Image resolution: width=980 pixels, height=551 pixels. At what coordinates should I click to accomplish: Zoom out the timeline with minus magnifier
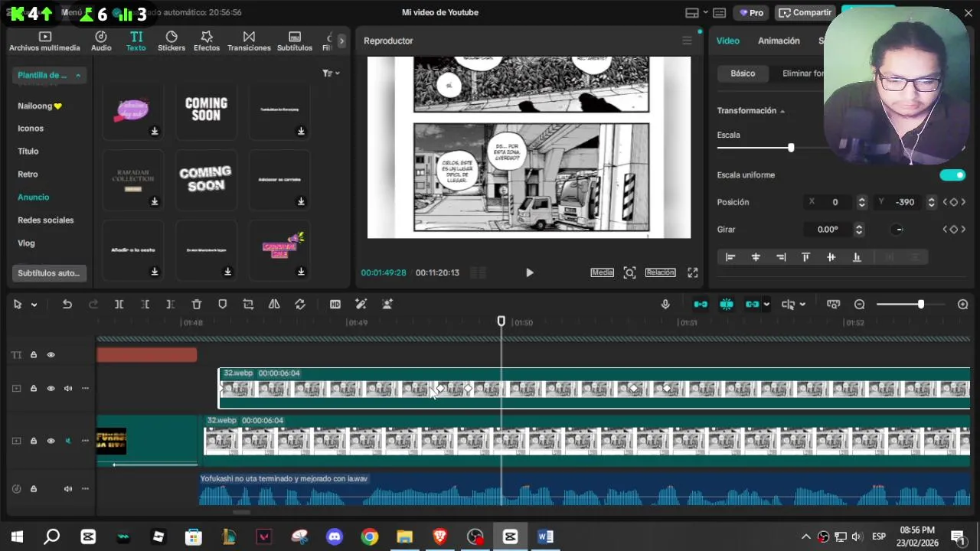point(859,305)
